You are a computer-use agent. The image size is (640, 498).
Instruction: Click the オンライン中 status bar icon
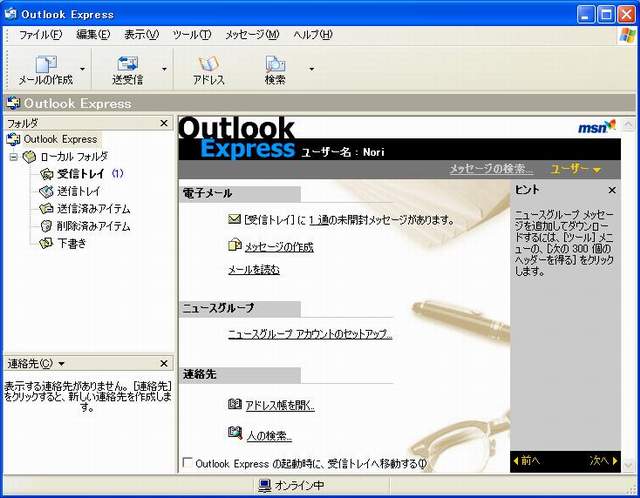coord(264,485)
